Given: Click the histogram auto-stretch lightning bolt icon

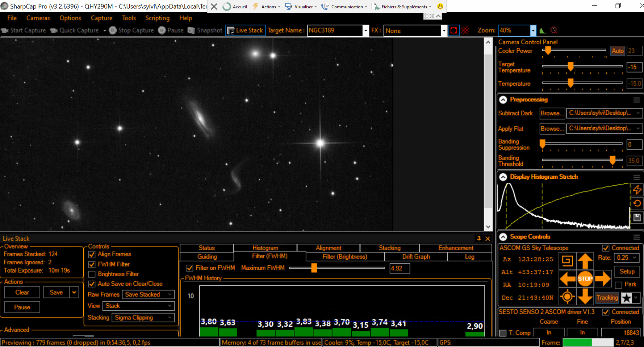Looking at the screenshot, I should point(637,190).
